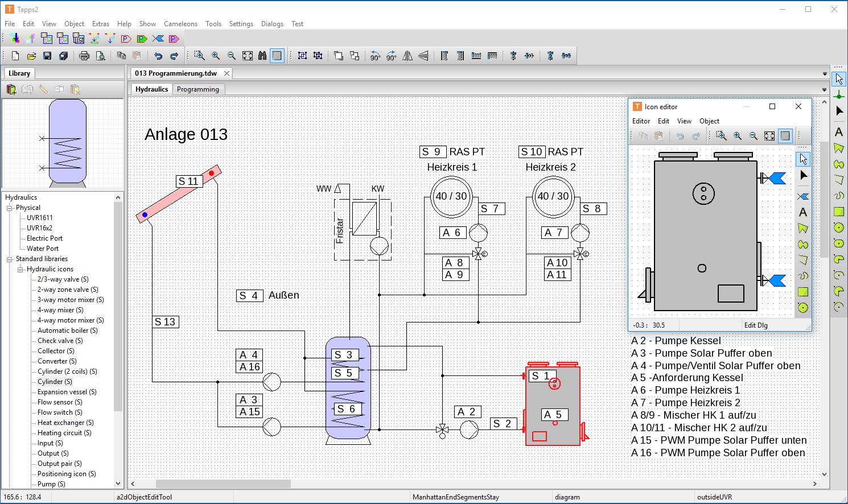Toggle the grid button in Icon editor
Image resolution: width=848 pixels, height=504 pixels.
[x=785, y=136]
